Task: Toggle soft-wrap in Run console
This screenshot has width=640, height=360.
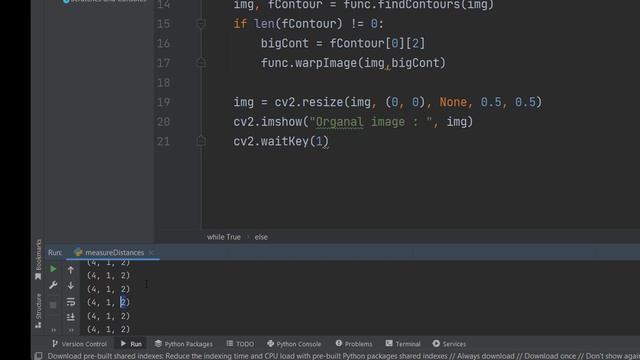Action: click(x=71, y=302)
